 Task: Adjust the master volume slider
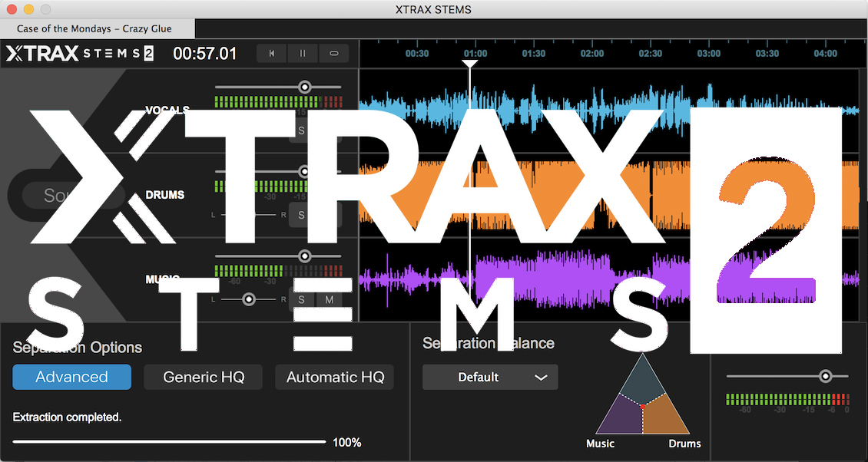point(826,375)
